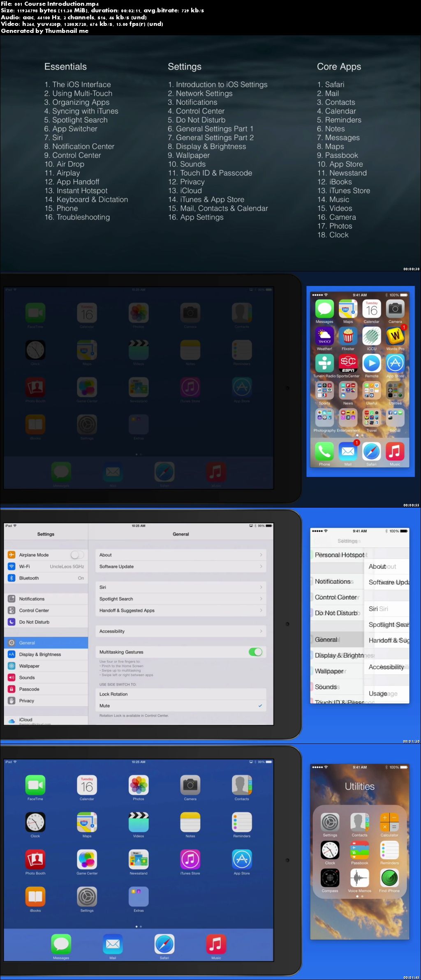Open the Extras folder on the bright iPad
The height and width of the screenshot is (980, 421).
pyautogui.click(x=139, y=897)
